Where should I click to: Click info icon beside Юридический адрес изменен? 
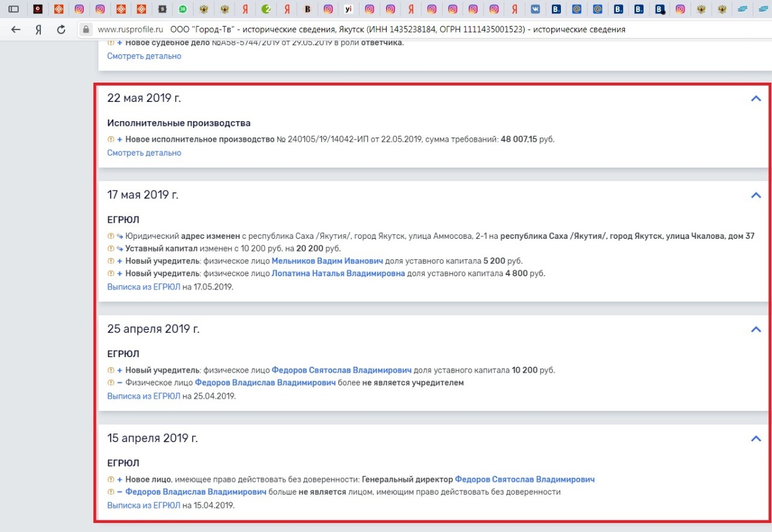(x=110, y=236)
